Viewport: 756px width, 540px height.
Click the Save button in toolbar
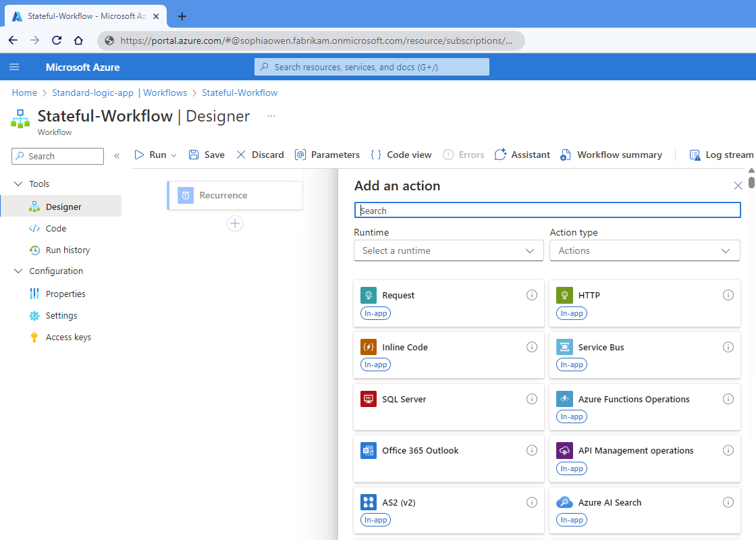click(x=207, y=155)
